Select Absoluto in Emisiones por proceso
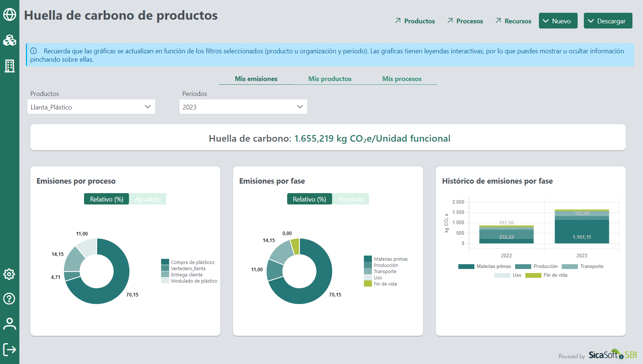 point(148,199)
